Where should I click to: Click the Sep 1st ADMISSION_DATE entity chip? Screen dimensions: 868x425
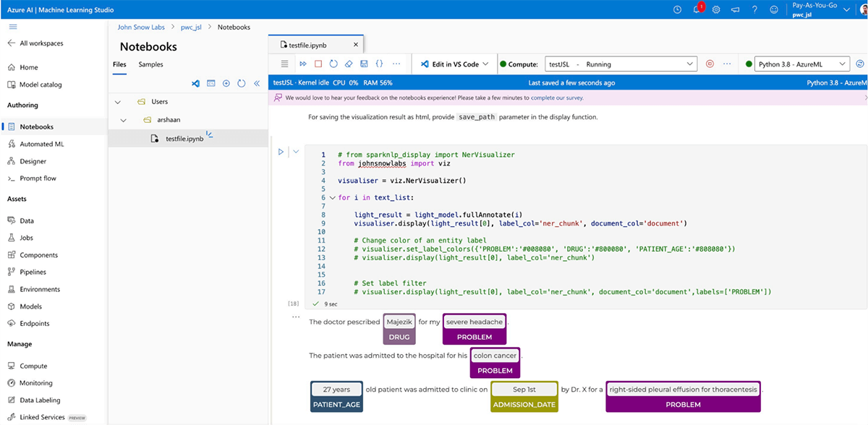pyautogui.click(x=524, y=397)
